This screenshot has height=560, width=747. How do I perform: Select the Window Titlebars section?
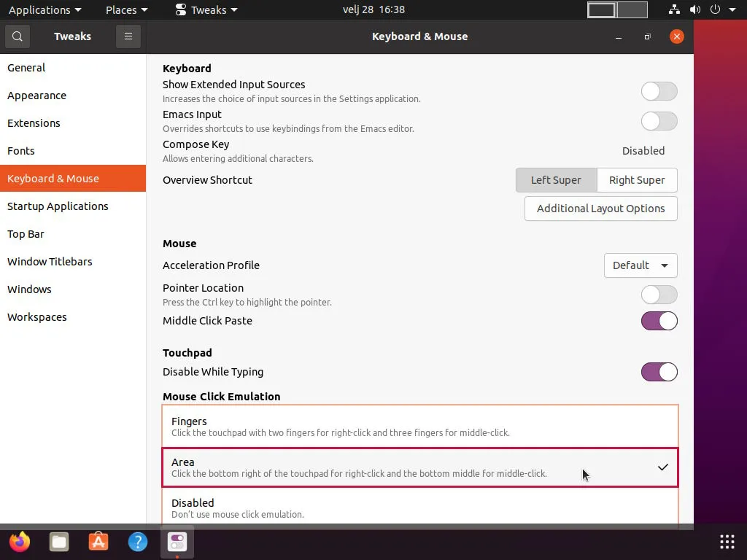pos(50,261)
